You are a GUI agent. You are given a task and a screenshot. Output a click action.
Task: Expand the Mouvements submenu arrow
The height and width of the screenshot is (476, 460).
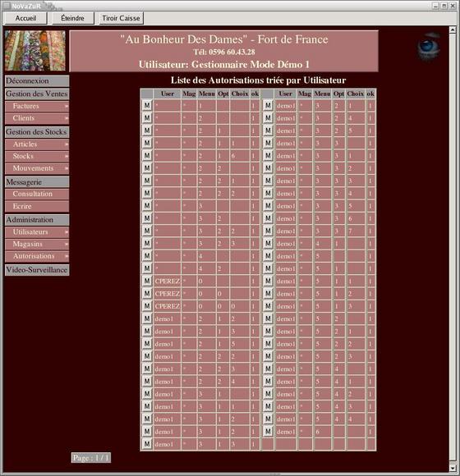[x=67, y=168]
